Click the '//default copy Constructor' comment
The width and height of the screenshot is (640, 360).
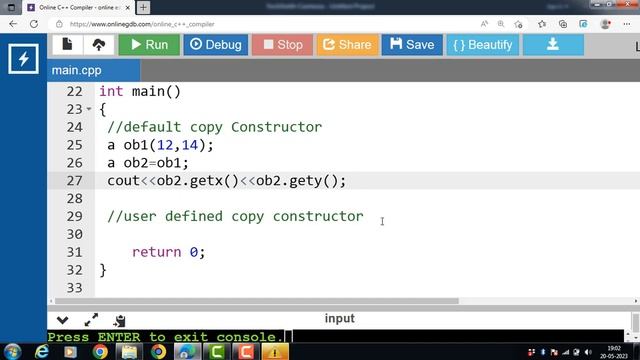point(215,127)
